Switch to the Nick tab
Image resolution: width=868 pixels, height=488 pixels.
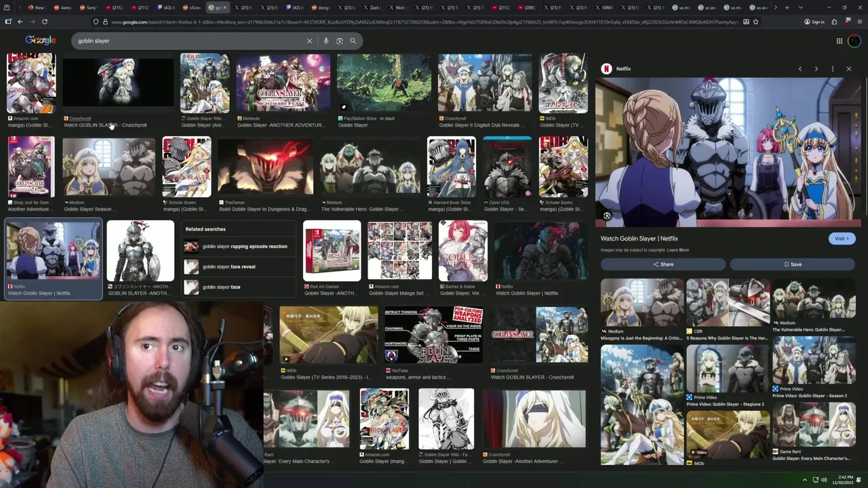(x=398, y=7)
